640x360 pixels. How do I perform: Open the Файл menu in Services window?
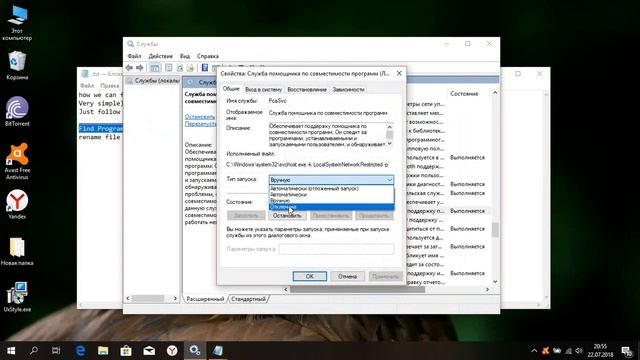point(134,56)
